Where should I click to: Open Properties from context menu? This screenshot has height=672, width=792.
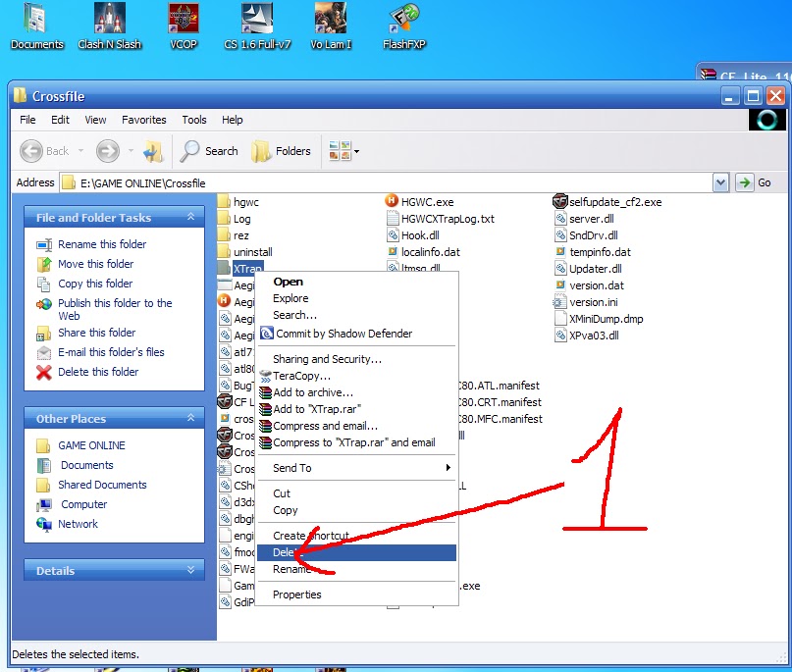pos(356,594)
